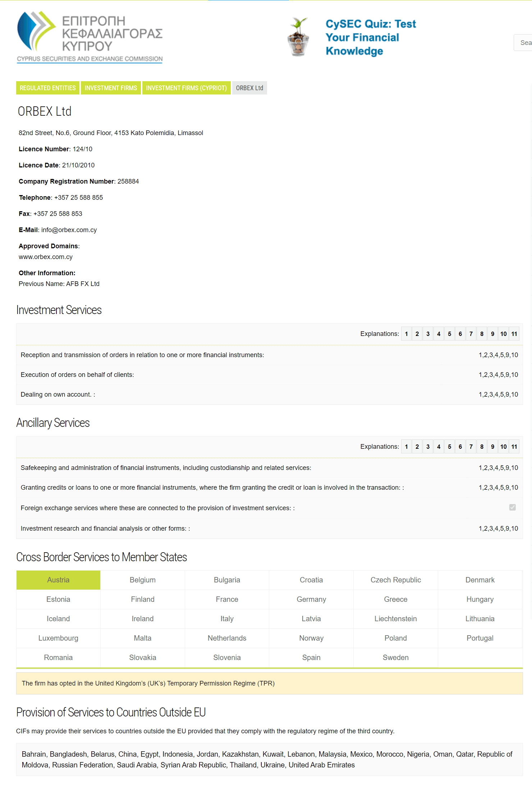Select Austria in member states

pyautogui.click(x=58, y=580)
